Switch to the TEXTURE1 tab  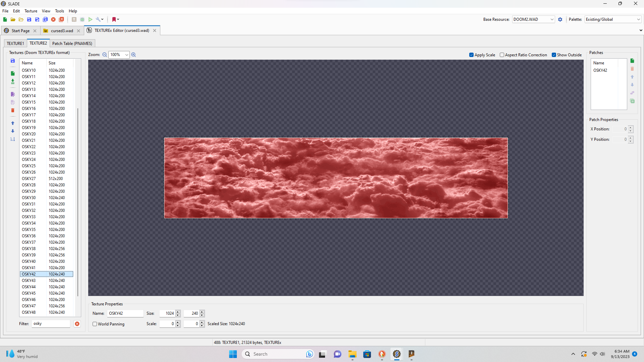point(15,44)
